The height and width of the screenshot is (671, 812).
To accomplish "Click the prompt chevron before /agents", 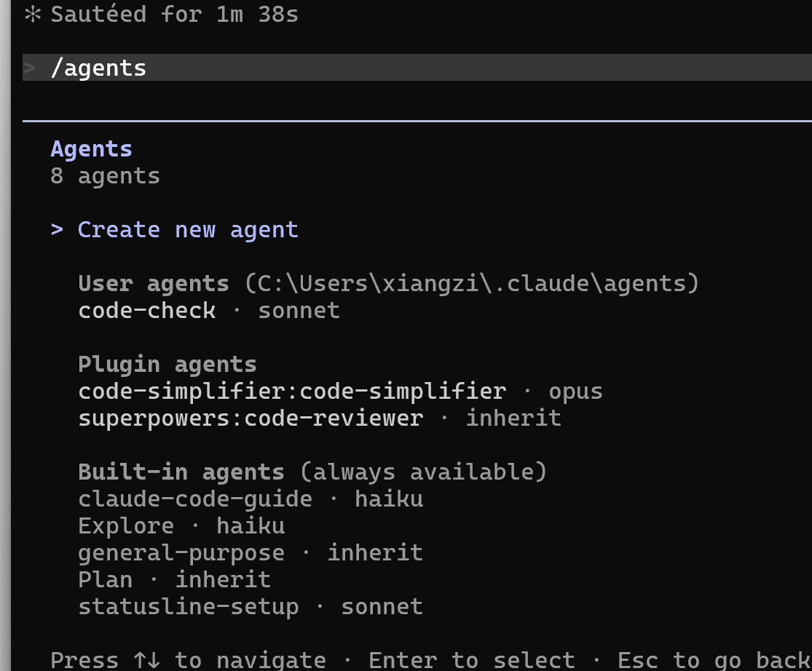I will pyautogui.click(x=30, y=68).
